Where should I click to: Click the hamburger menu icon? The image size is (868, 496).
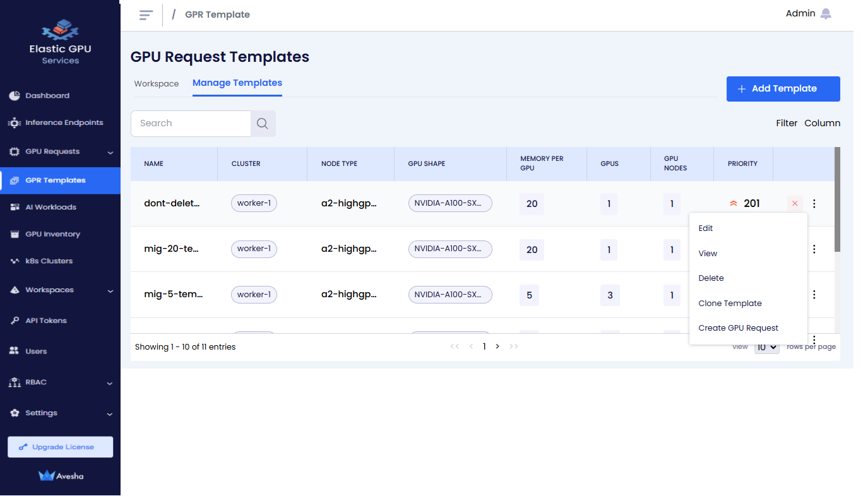click(146, 15)
